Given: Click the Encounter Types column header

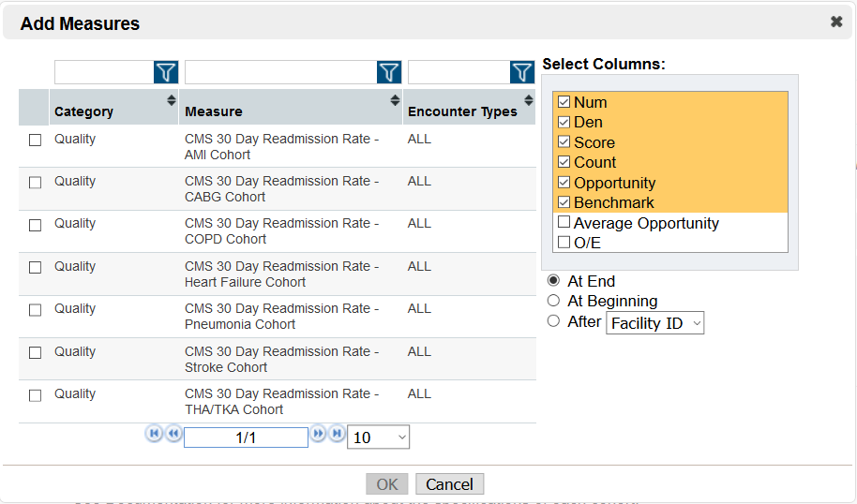Looking at the screenshot, I should (x=470, y=108).
